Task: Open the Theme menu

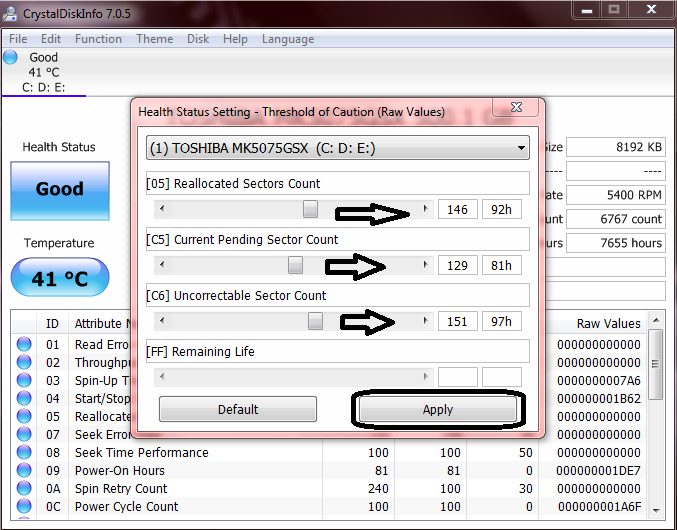Action: coord(155,39)
